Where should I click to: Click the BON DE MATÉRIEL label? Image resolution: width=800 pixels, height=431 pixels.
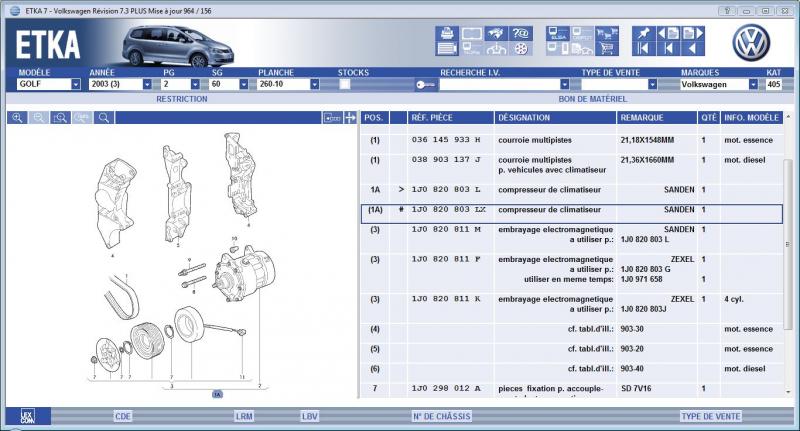tap(592, 99)
